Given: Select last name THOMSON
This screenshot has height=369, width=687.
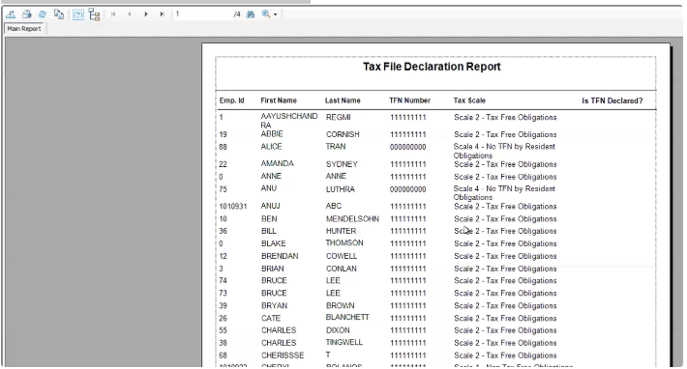Looking at the screenshot, I should [x=344, y=243].
